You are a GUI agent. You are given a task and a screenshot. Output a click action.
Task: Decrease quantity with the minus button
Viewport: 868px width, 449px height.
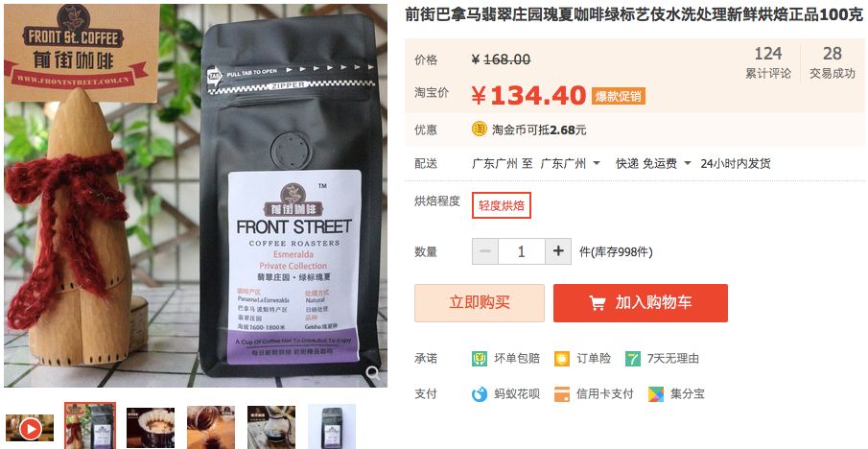[485, 251]
